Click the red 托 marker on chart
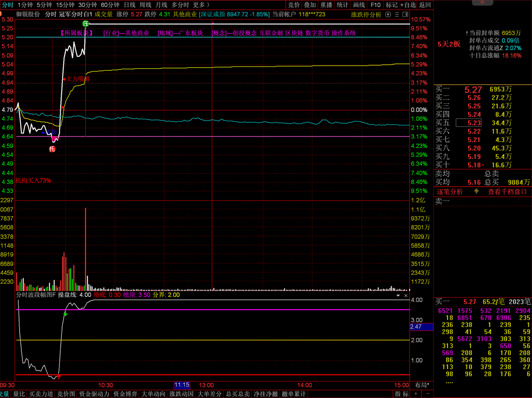Screen dimensions: 532x398 point(52,149)
